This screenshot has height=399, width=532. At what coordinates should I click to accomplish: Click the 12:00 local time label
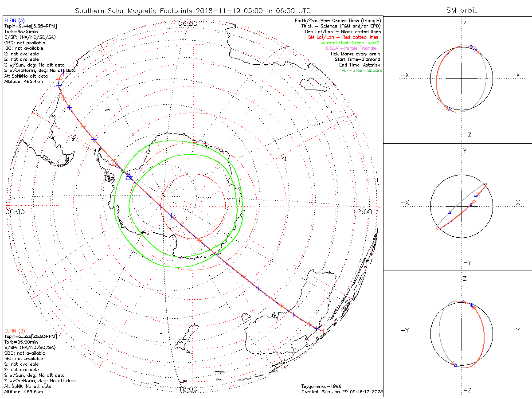pos(362,212)
